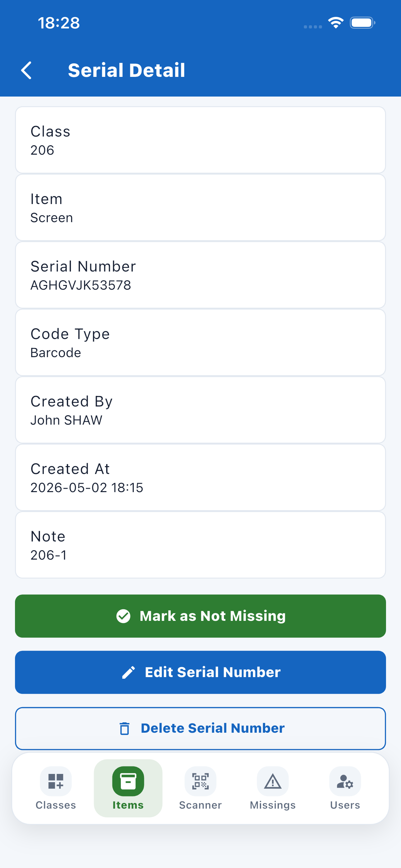Tap the back arrow in header
This screenshot has width=401, height=868.
point(26,70)
